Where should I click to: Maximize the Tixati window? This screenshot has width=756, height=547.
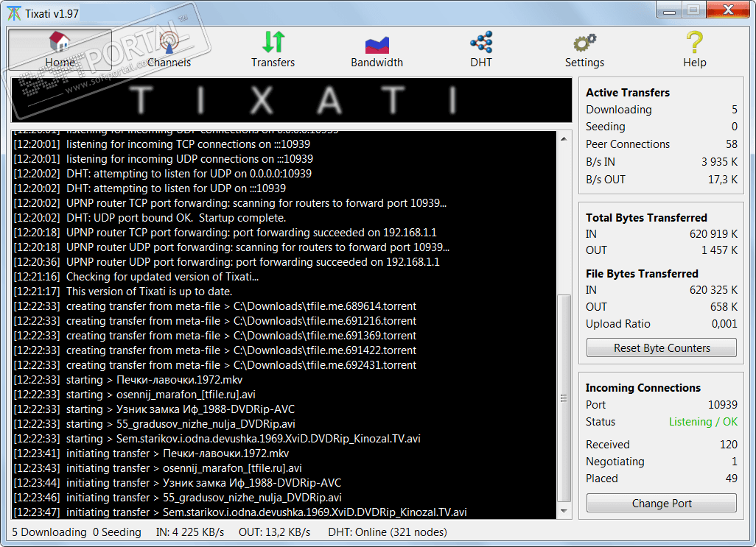[694, 10]
